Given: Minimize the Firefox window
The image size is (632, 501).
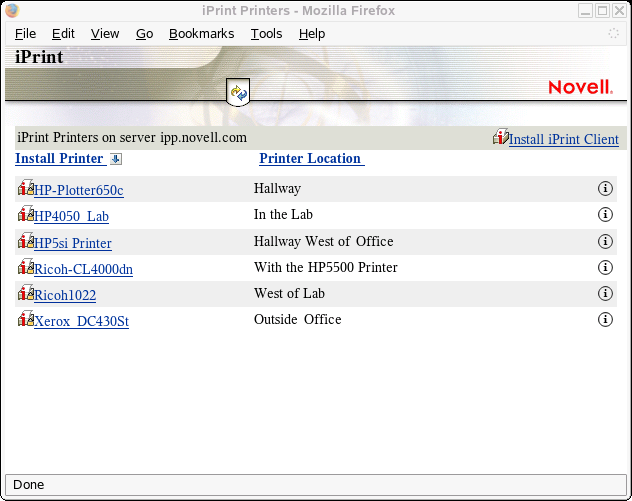Looking at the screenshot, I should click(x=585, y=10).
